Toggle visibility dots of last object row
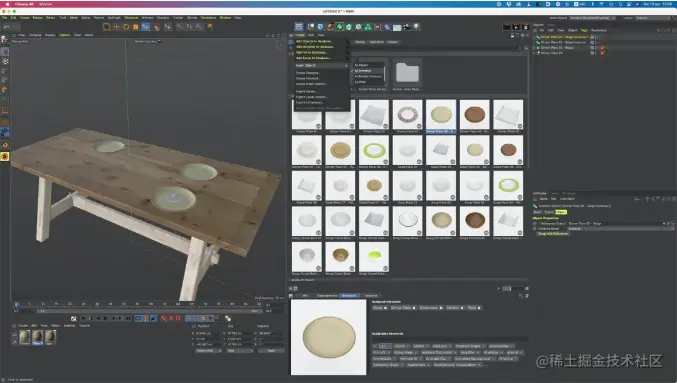 click(596, 53)
